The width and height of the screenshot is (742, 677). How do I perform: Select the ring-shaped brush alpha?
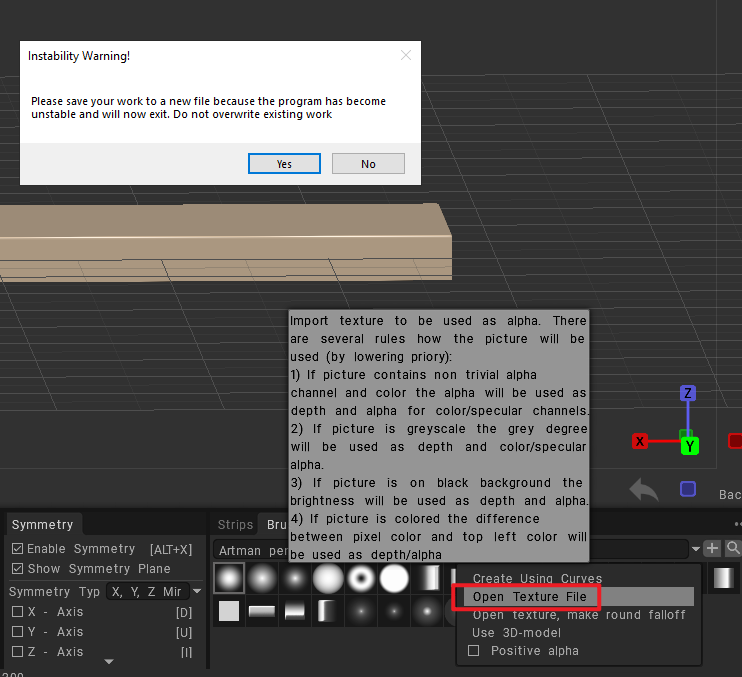click(x=361, y=578)
